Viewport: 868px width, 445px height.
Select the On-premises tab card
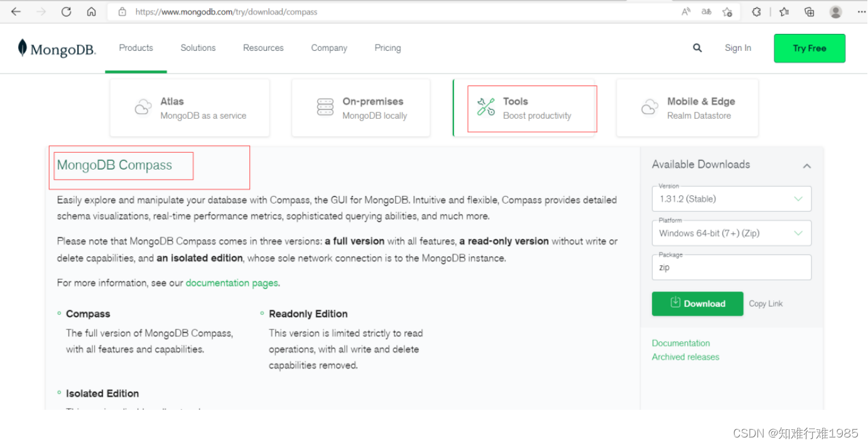click(x=361, y=107)
